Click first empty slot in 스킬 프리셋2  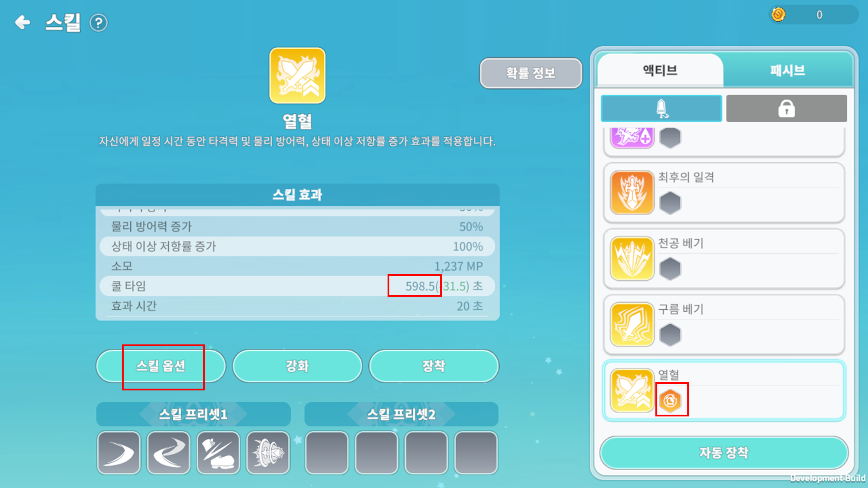(327, 452)
